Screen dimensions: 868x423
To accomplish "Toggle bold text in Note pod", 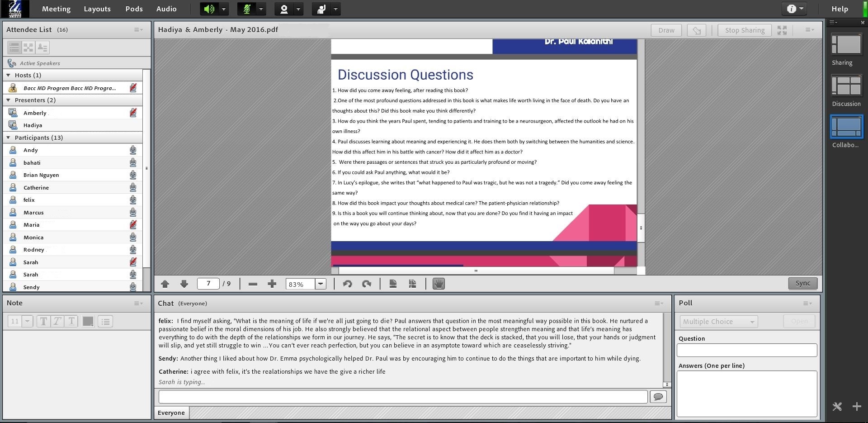I will click(43, 321).
